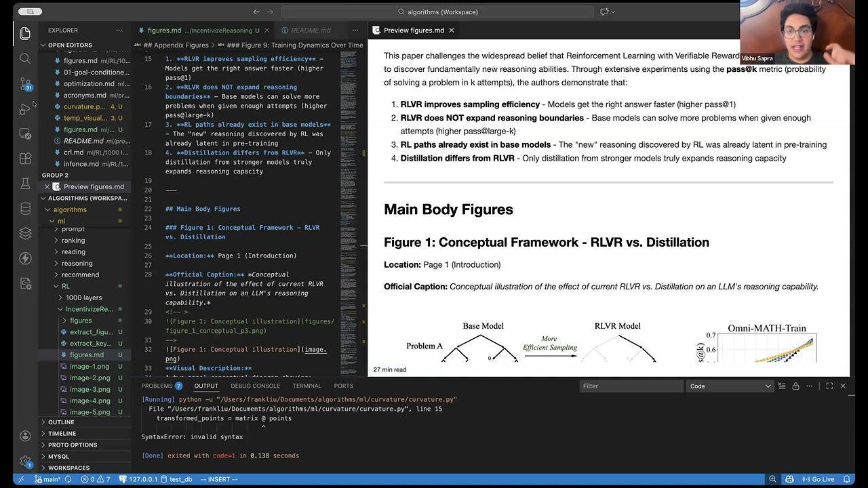Image resolution: width=868 pixels, height=488 pixels.
Task: Switch to the TERMINAL panel tab
Action: tap(307, 386)
